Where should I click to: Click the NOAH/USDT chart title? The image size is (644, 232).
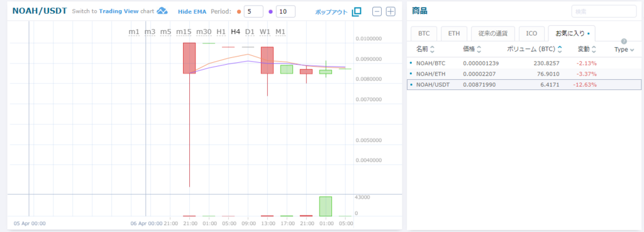(40, 11)
